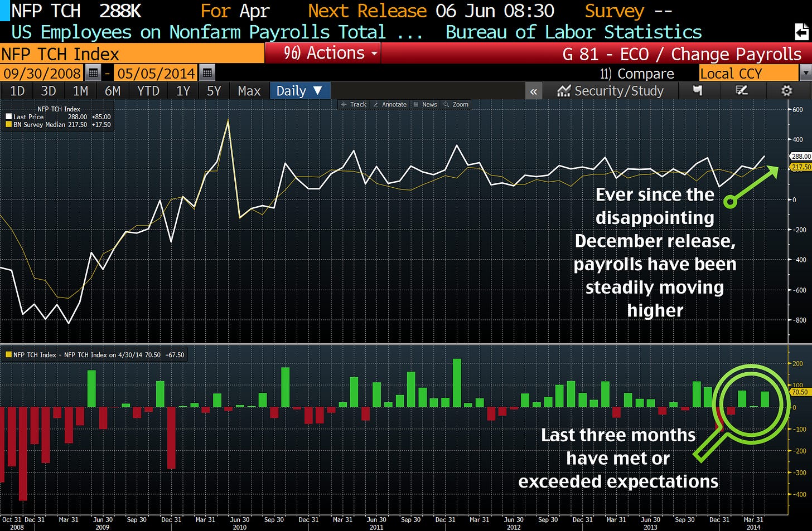Click Next Release 06 Jun 08:30 text
Screen dimensions: 812x531
pos(431,11)
